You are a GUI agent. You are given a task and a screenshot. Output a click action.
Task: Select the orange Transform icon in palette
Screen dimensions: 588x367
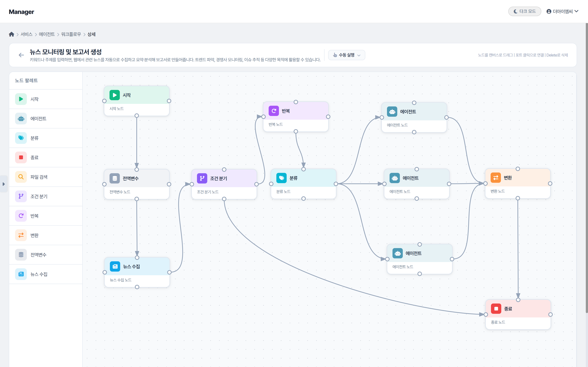[x=21, y=235]
